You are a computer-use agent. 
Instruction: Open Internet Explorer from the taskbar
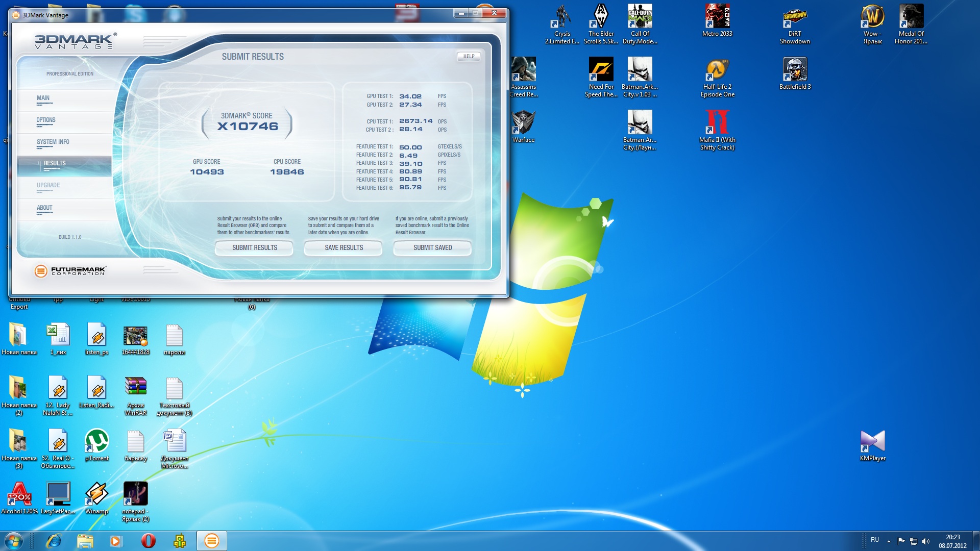[53, 541]
